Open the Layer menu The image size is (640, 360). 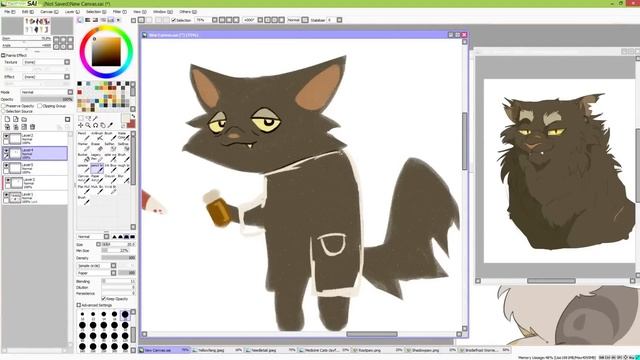pyautogui.click(x=72, y=12)
